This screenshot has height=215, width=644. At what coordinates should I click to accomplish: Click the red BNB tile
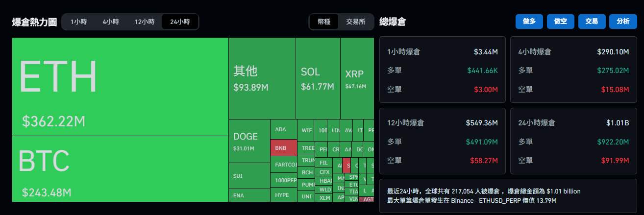(x=283, y=147)
